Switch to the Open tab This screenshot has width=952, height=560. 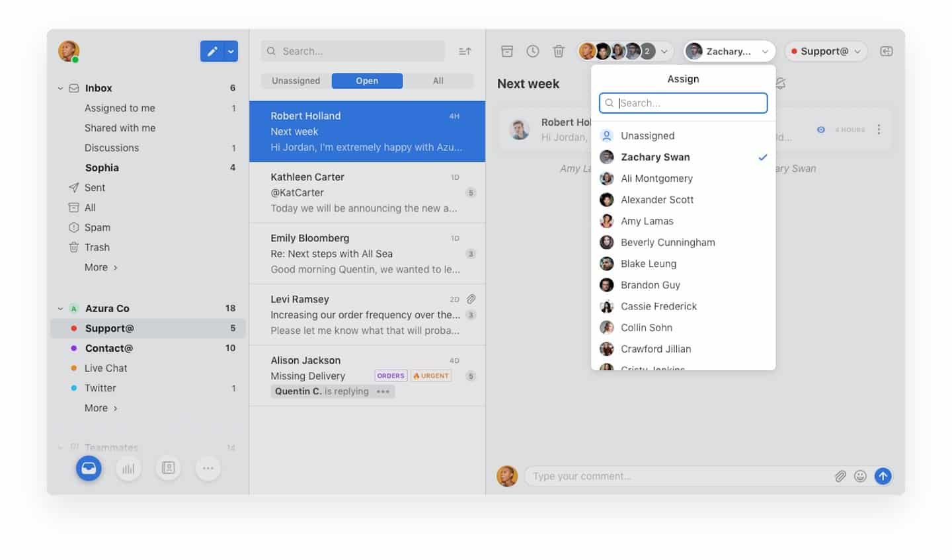pyautogui.click(x=367, y=81)
